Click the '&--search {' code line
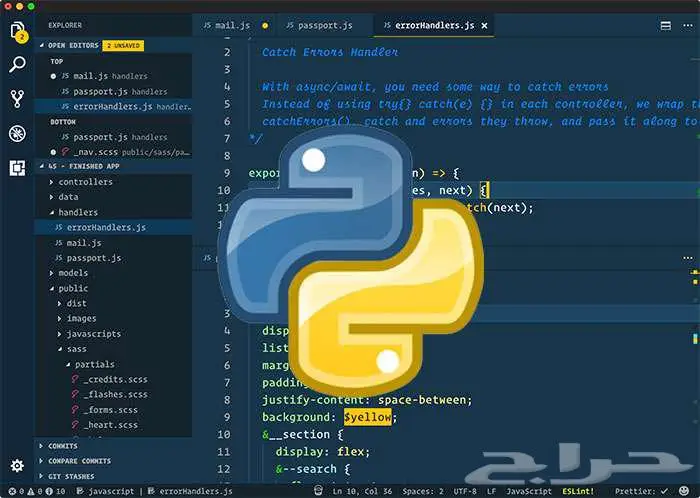This screenshot has width=700, height=498. (312, 469)
